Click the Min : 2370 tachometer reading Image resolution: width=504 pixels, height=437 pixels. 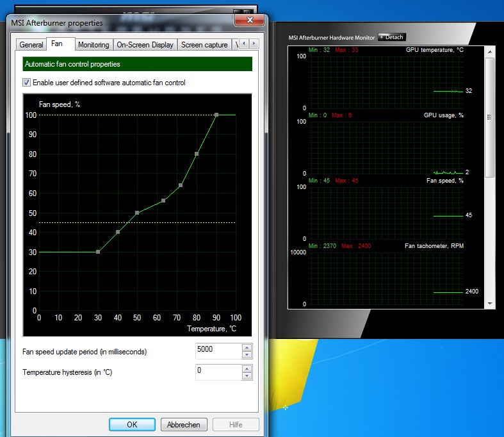coord(322,245)
